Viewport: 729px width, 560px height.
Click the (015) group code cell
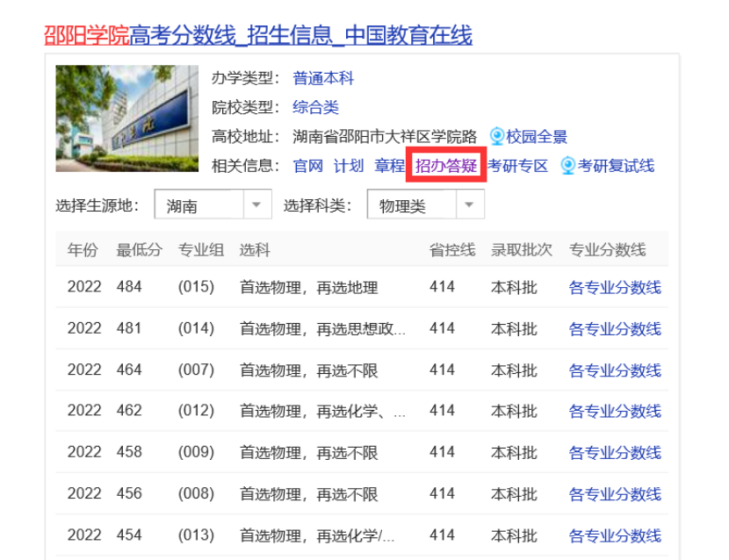pyautogui.click(x=196, y=287)
